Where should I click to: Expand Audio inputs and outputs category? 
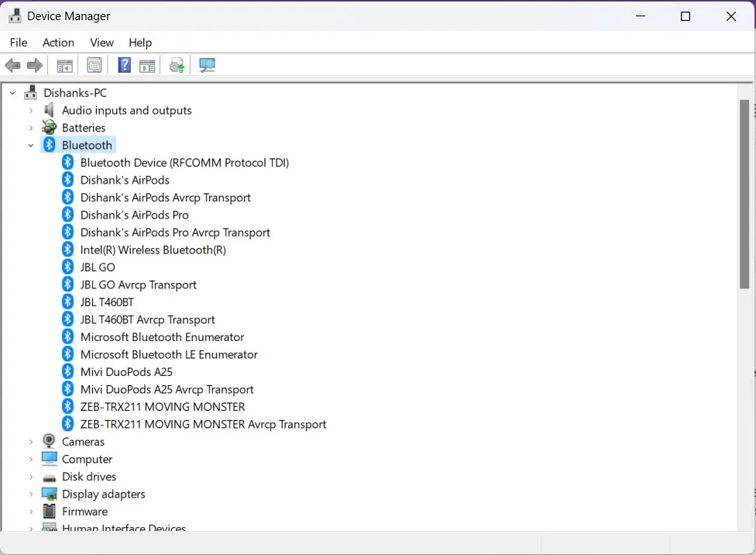coord(31,111)
